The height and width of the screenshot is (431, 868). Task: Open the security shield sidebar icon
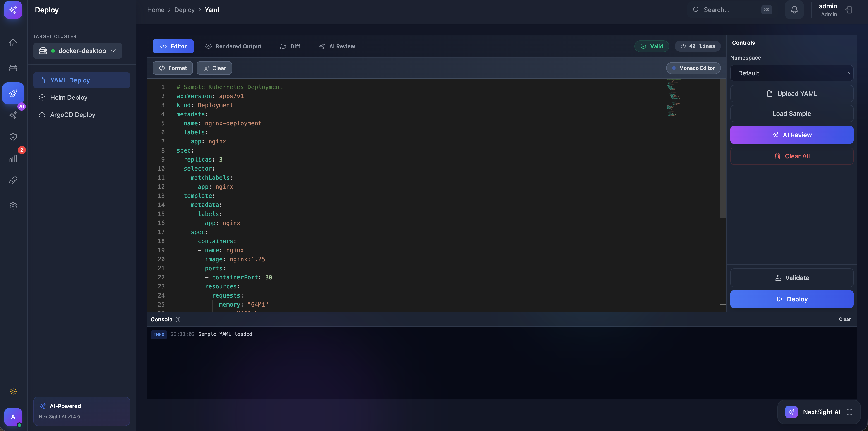13,137
